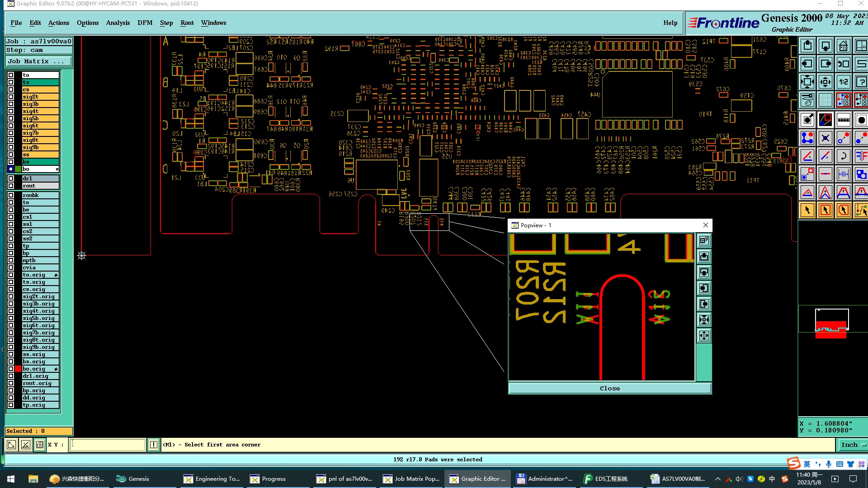The height and width of the screenshot is (488, 868).
Task: Expand the system tray hidden icons chevron
Action: [717, 479]
